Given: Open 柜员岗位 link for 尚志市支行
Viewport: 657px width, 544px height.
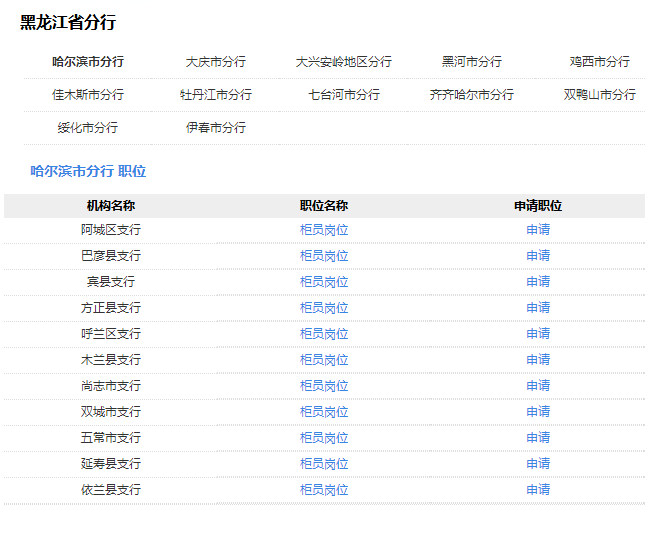Looking at the screenshot, I should (x=324, y=386).
